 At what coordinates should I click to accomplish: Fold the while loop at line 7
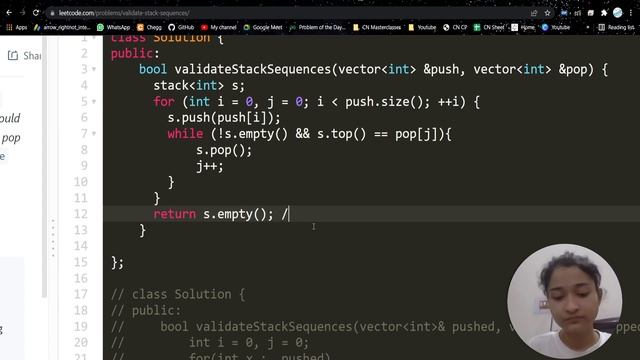click(94, 134)
